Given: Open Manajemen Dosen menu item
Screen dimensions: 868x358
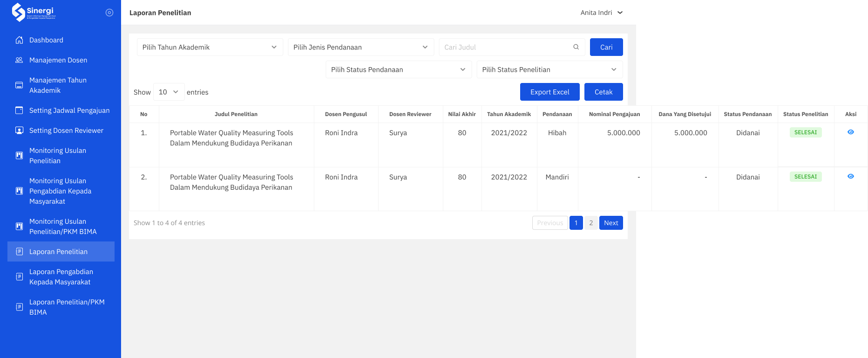Looking at the screenshot, I should [61, 60].
